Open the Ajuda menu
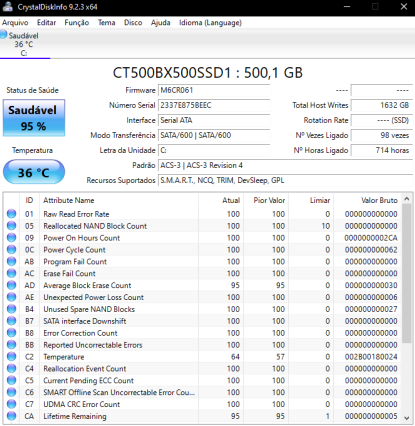 point(160,23)
